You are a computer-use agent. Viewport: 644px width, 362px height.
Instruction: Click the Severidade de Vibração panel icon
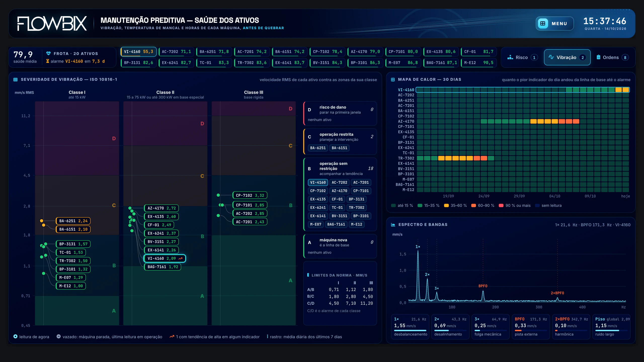point(15,79)
